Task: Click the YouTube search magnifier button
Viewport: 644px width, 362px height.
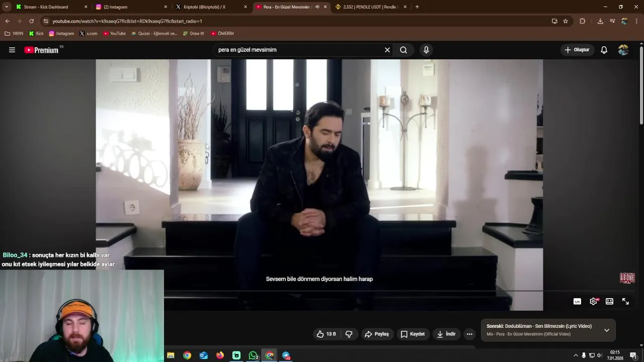Action: tap(404, 50)
